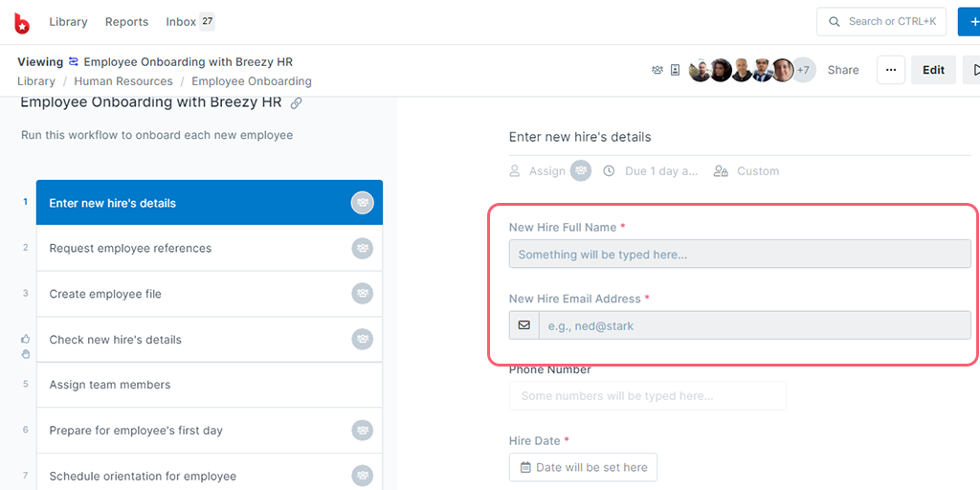980x490 pixels.
Task: Select task Request employee references
Action: [x=210, y=248]
